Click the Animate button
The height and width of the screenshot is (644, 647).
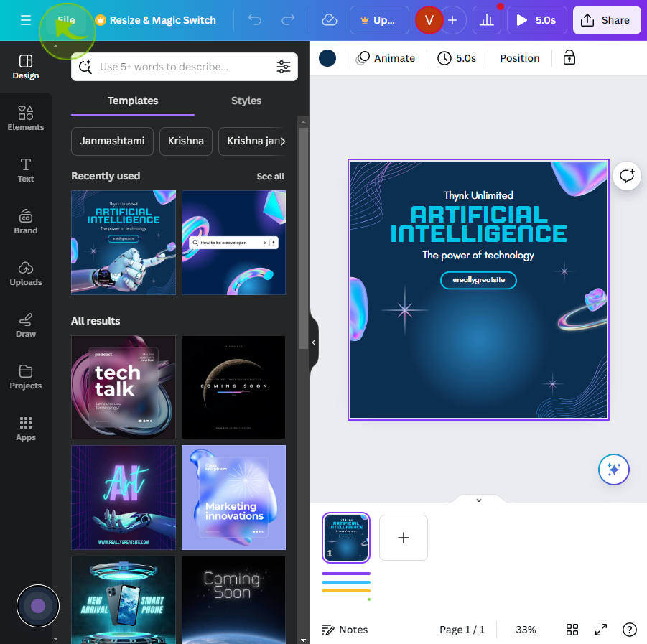point(386,58)
